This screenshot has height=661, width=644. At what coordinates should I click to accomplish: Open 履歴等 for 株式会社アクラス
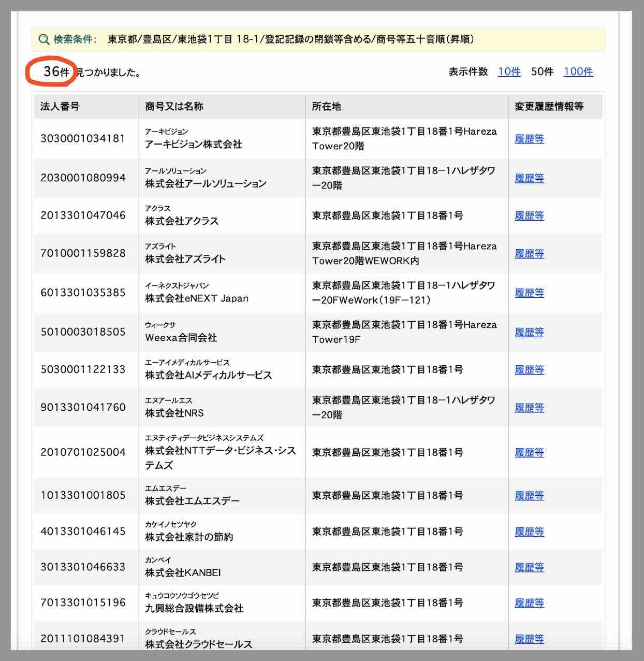point(529,216)
